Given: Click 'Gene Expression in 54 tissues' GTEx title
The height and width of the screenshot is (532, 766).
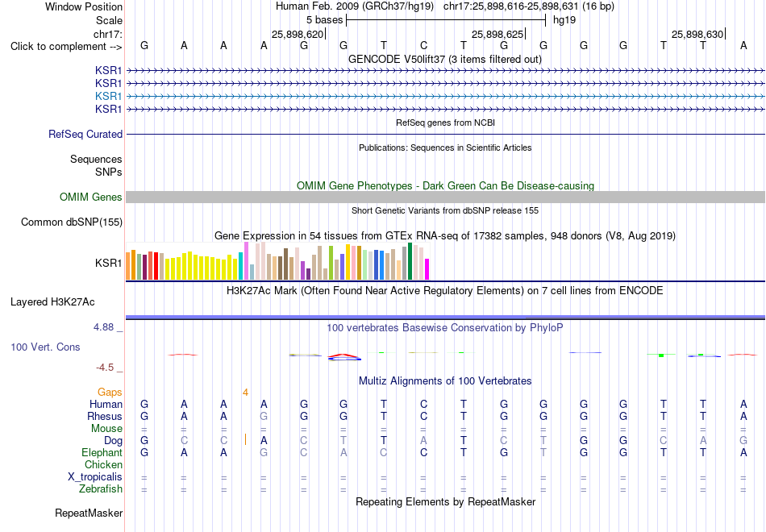Looking at the screenshot, I should click(445, 236).
